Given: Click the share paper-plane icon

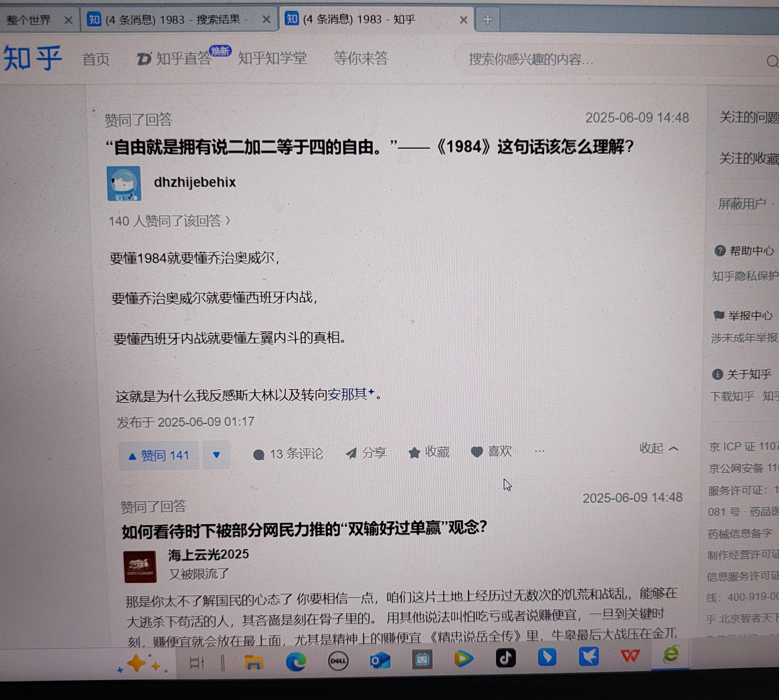Looking at the screenshot, I should (351, 453).
